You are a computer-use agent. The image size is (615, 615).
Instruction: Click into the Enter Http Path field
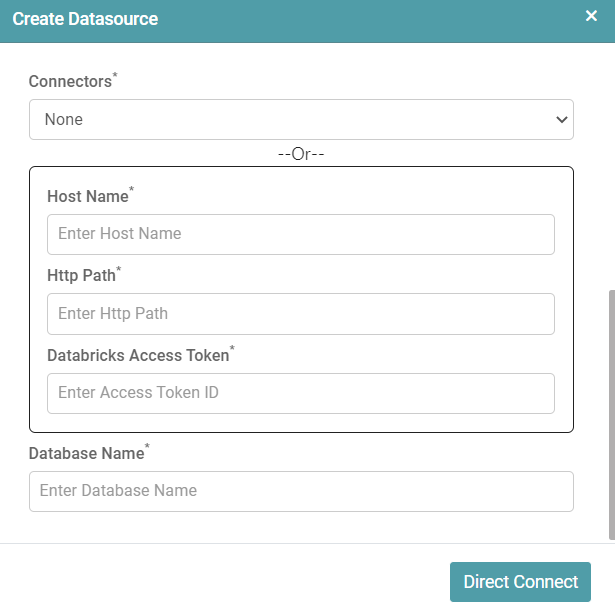coord(300,314)
